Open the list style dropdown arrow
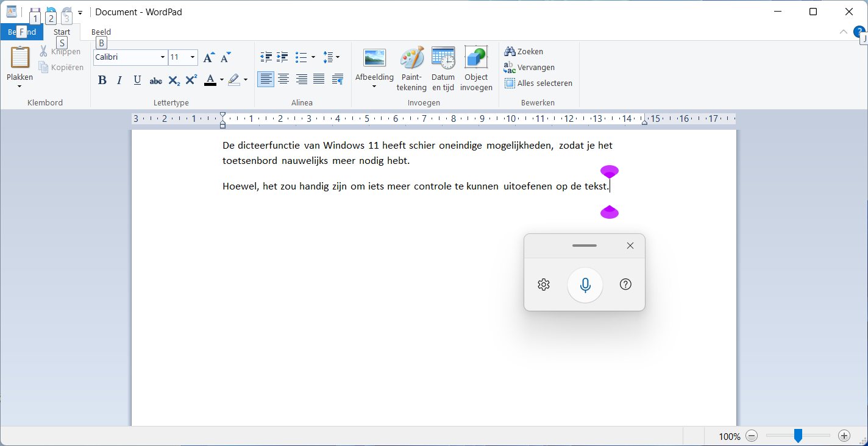868x446 pixels. (313, 57)
